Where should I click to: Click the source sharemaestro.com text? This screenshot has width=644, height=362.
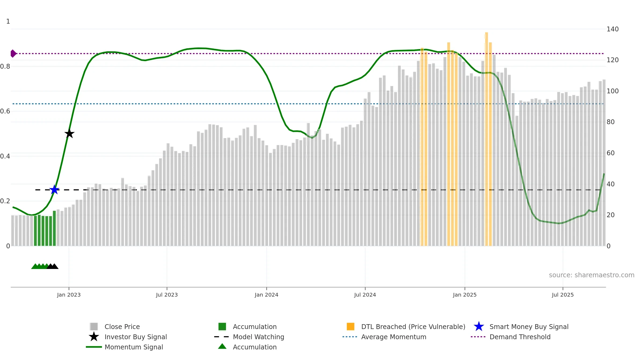(592, 275)
